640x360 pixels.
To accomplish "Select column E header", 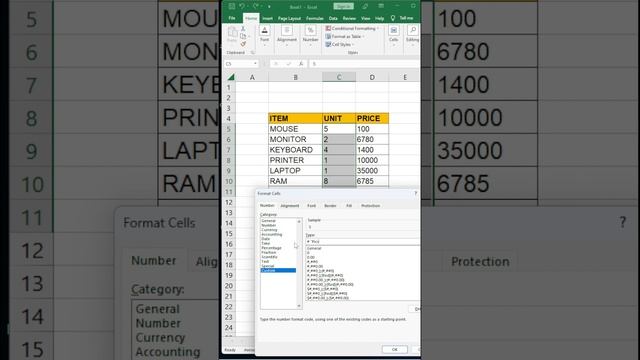I will pos(404,77).
